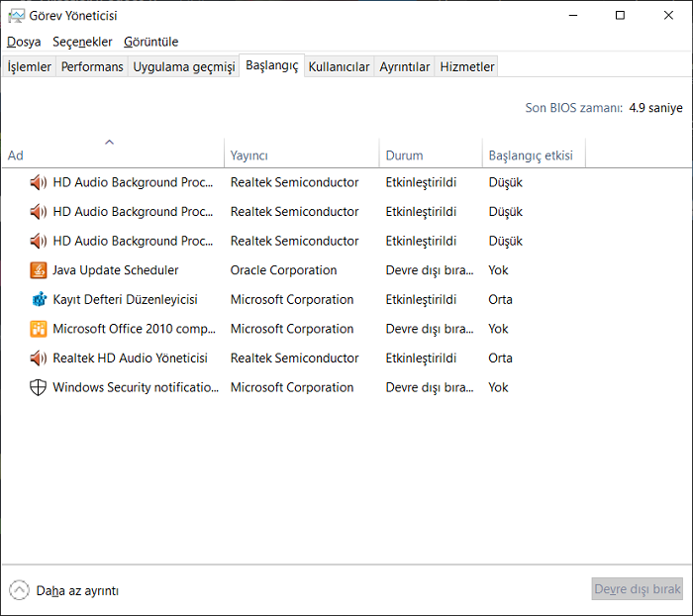Image resolution: width=693 pixels, height=616 pixels.
Task: Sort by the Başlangıç etkisi column header
Action: [534, 155]
